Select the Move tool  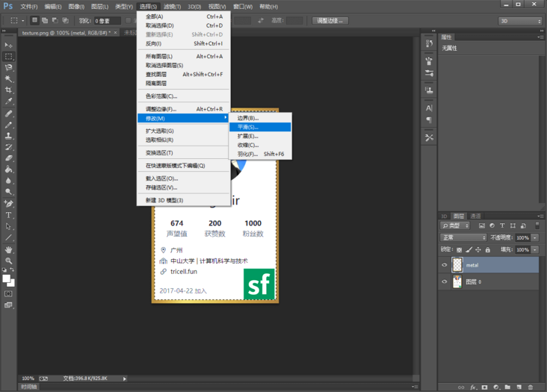pyautogui.click(x=9, y=45)
